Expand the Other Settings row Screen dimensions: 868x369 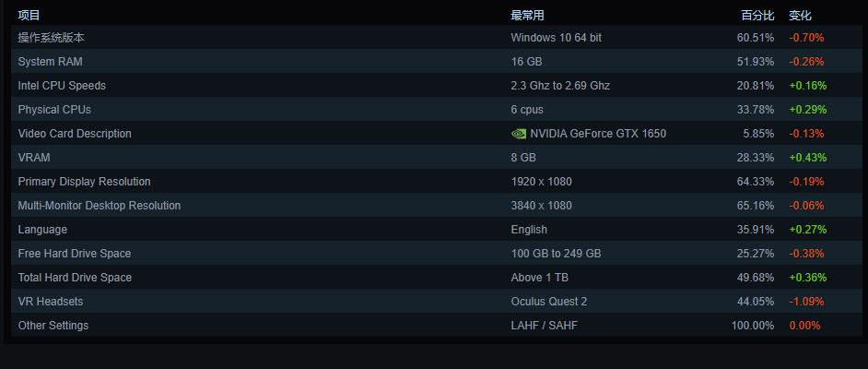[53, 326]
